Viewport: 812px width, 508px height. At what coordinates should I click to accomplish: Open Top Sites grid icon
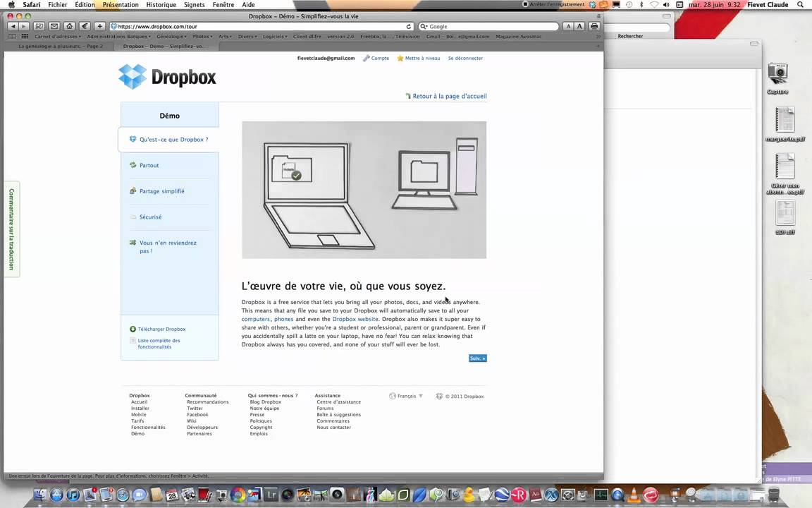tap(25, 36)
